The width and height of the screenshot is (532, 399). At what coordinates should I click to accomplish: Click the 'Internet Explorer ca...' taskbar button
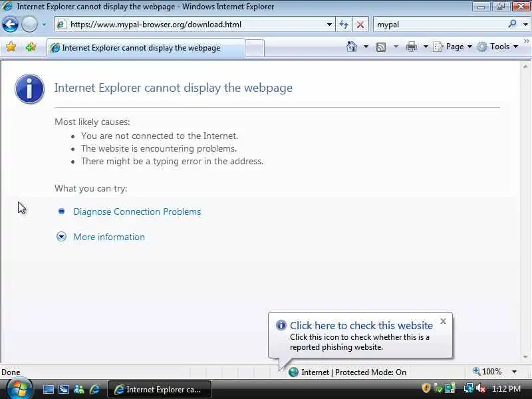(160, 390)
